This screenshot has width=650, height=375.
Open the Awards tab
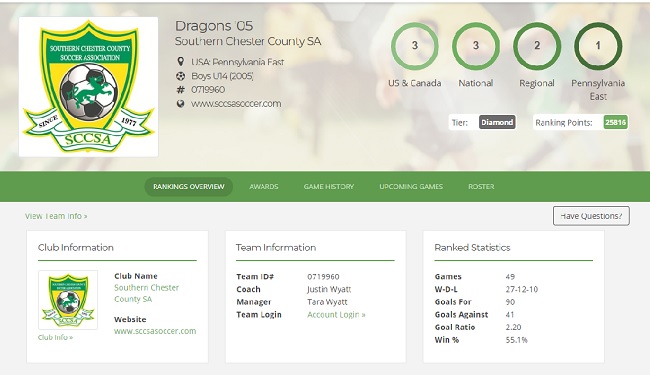[264, 187]
